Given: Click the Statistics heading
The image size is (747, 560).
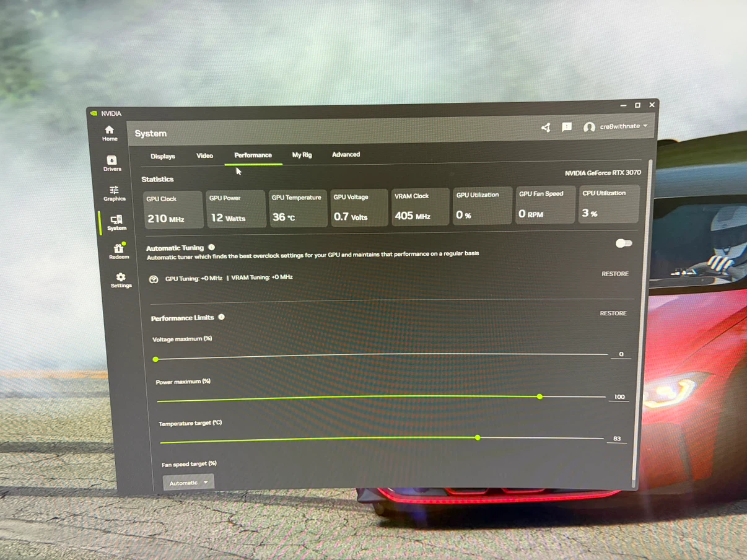Looking at the screenshot, I should (x=157, y=179).
